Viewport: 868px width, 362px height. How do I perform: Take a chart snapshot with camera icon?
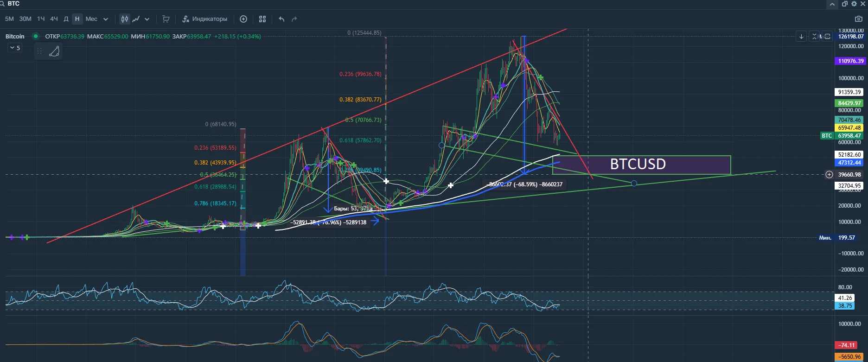click(858, 19)
